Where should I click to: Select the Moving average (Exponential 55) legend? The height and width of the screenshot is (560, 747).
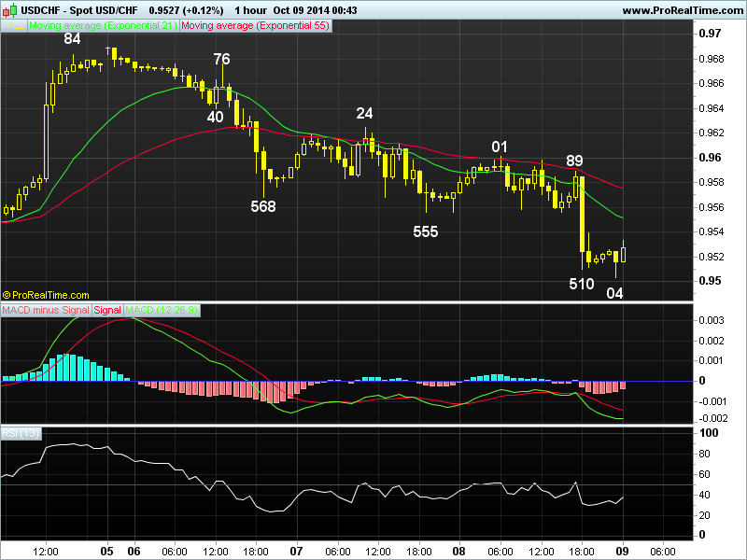coord(255,26)
